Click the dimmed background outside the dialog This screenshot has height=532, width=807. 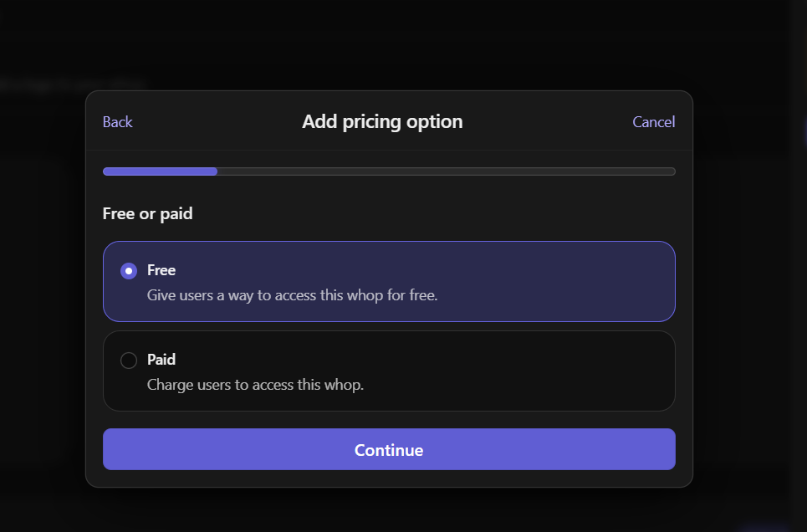click(x=42, y=335)
